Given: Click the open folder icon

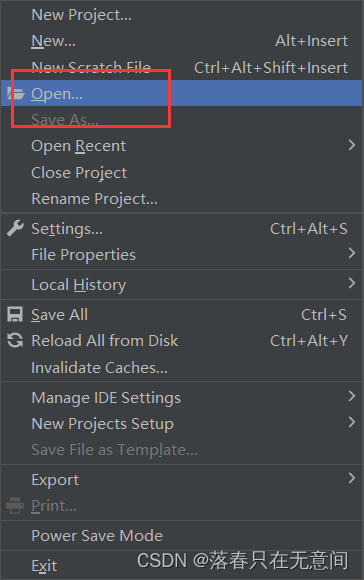Looking at the screenshot, I should pos(16,93).
